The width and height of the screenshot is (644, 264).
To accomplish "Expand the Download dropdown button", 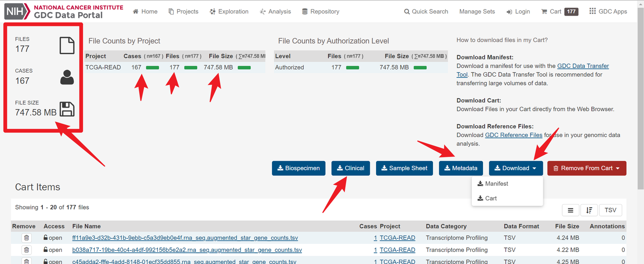I will click(x=516, y=168).
